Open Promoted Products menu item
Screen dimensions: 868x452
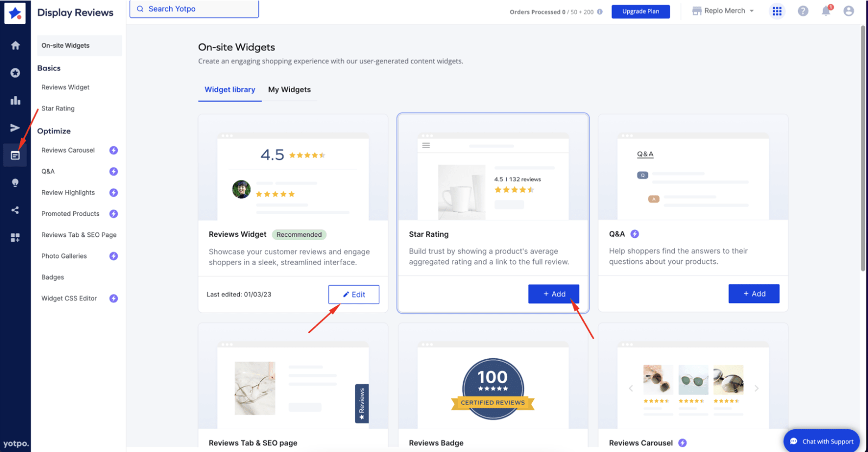tap(71, 214)
